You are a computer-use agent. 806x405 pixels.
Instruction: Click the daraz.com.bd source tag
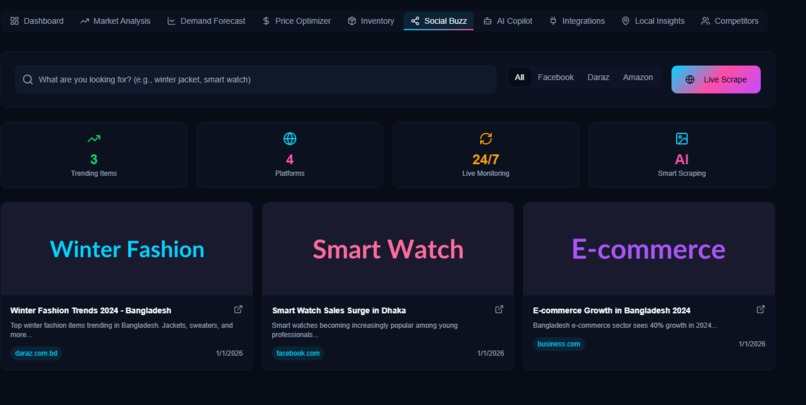(x=36, y=353)
